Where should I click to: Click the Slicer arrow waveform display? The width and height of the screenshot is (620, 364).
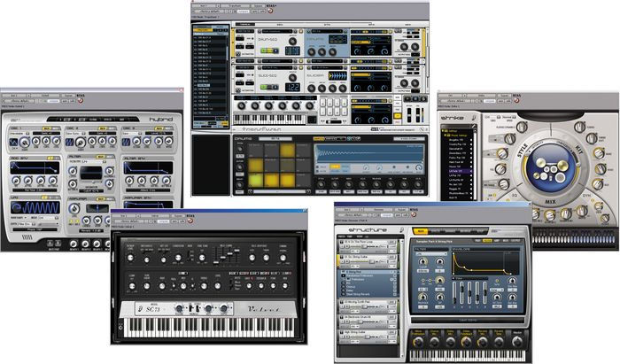(337, 76)
